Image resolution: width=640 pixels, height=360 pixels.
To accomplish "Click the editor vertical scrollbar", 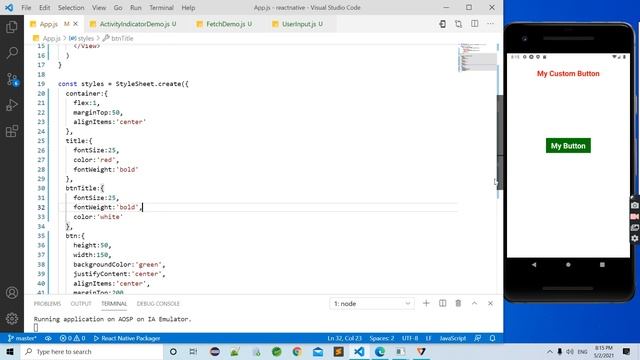I will [x=500, y=142].
